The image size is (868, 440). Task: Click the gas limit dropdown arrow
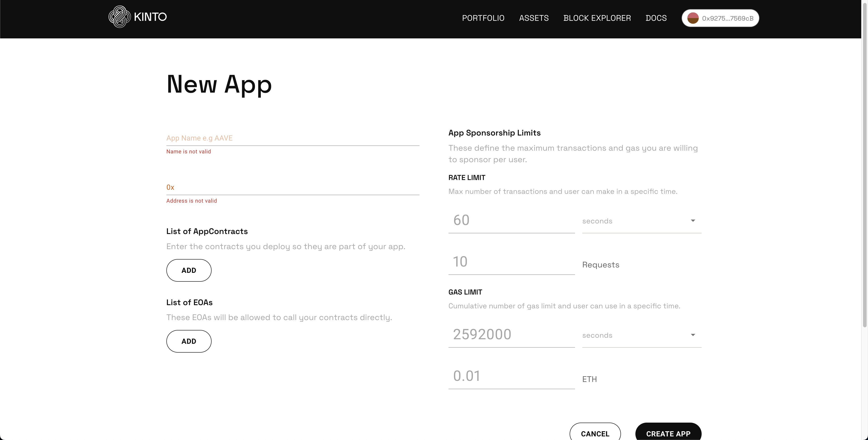point(693,335)
